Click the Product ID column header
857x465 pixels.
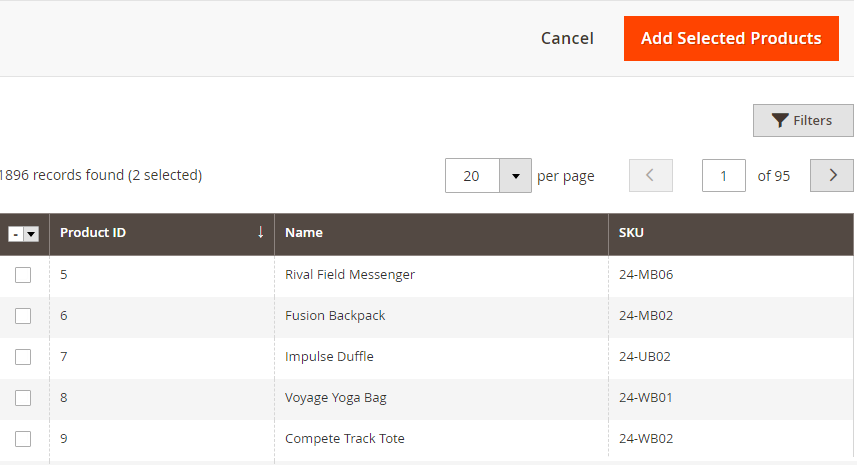[x=93, y=233]
